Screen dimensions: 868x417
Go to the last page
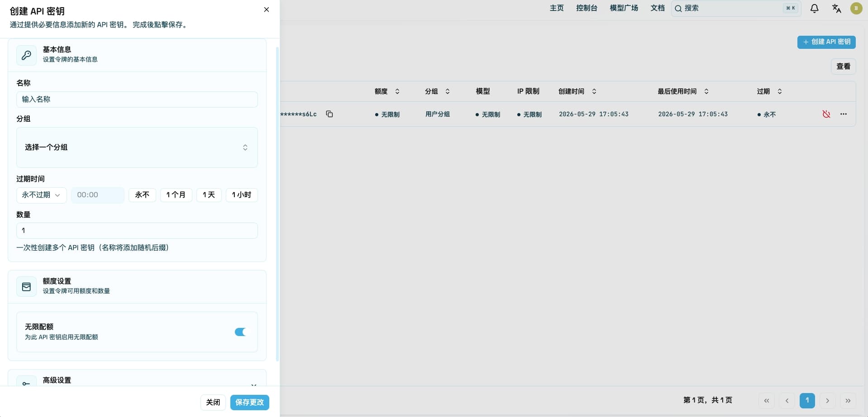click(848, 401)
